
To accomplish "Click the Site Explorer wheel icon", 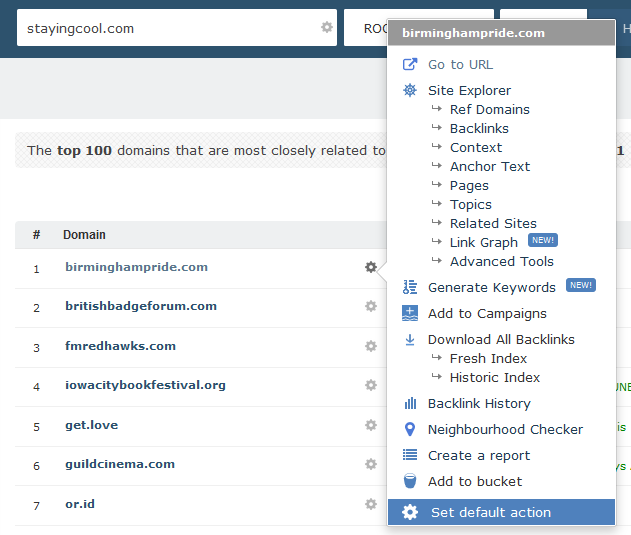I will pos(410,90).
